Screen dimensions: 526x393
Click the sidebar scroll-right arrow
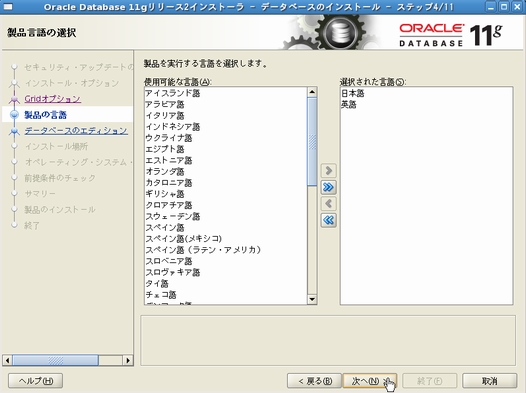tap(128, 360)
